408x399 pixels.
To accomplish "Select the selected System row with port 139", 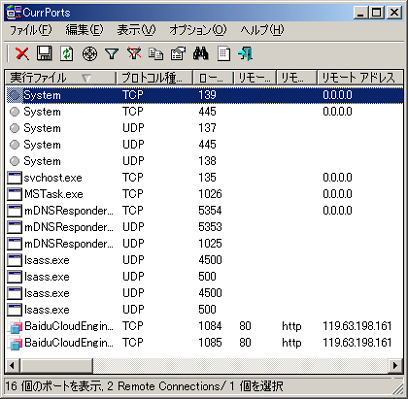I will pyautogui.click(x=204, y=95).
